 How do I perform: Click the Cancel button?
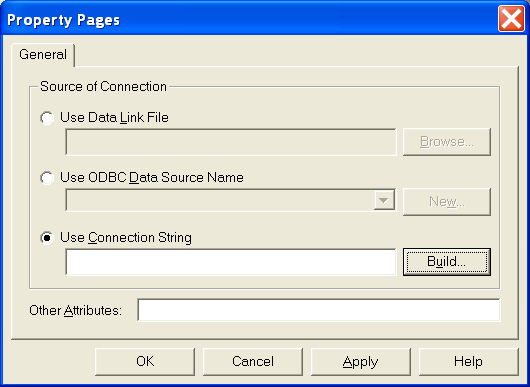tap(253, 362)
